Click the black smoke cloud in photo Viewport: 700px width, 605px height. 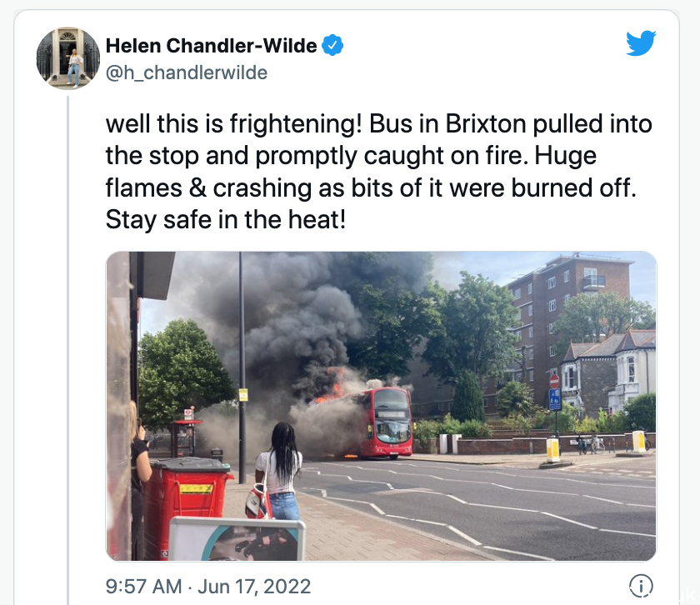(x=295, y=322)
